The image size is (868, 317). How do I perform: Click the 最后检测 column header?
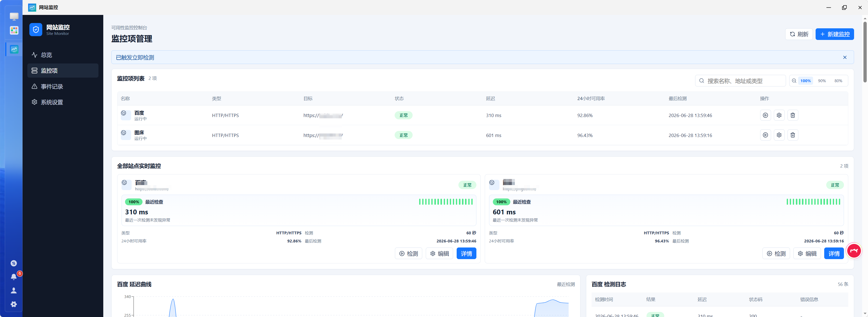pyautogui.click(x=678, y=99)
